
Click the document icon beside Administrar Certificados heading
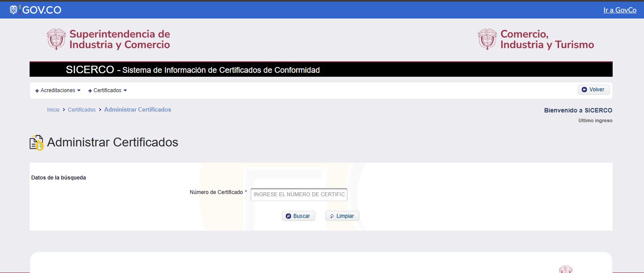click(37, 143)
